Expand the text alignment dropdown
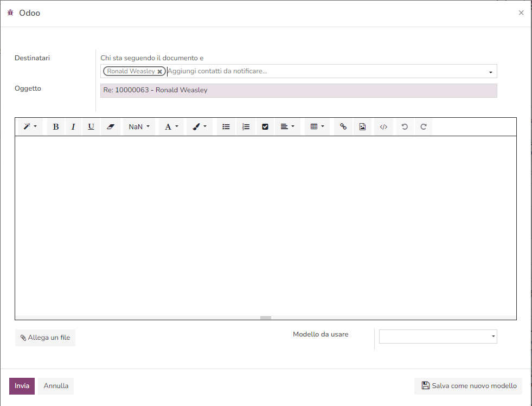Viewport: 532px width, 406px height. point(286,126)
